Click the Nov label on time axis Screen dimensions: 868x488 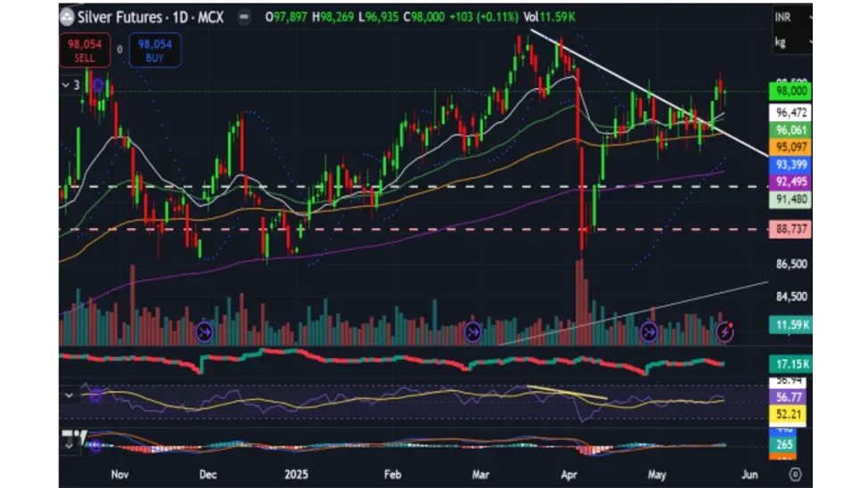pos(120,474)
